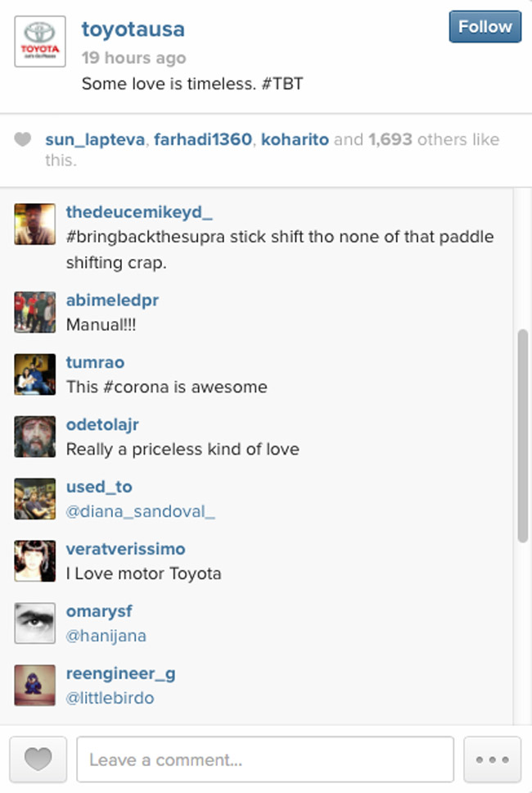Screen dimensions: 532x793
Task: Open veratverissimo's avatar image
Action: (x=35, y=561)
